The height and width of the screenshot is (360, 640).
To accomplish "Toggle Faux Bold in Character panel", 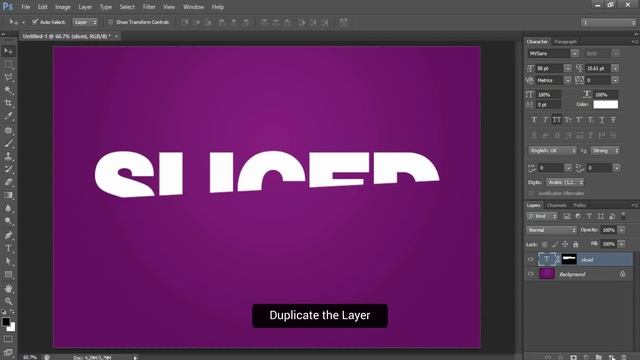I will [x=534, y=120].
